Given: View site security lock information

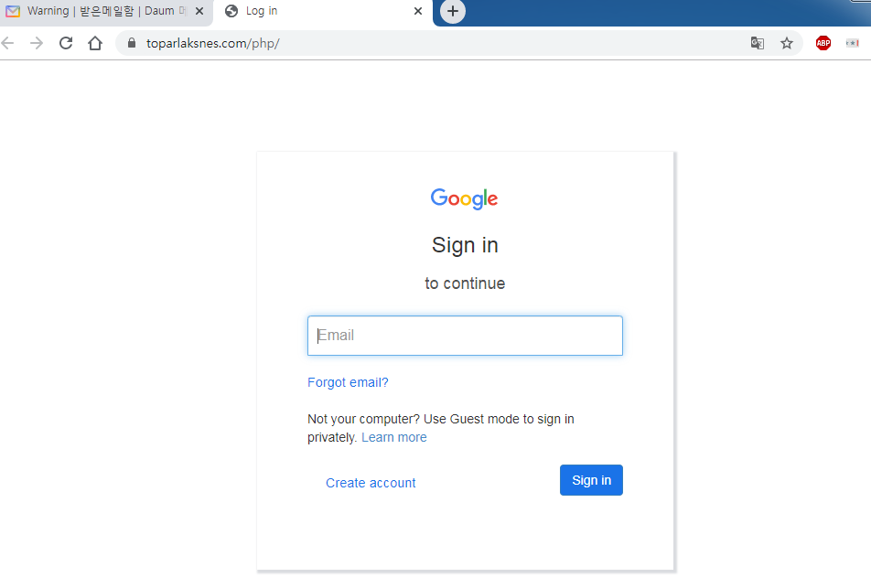Looking at the screenshot, I should 132,43.
